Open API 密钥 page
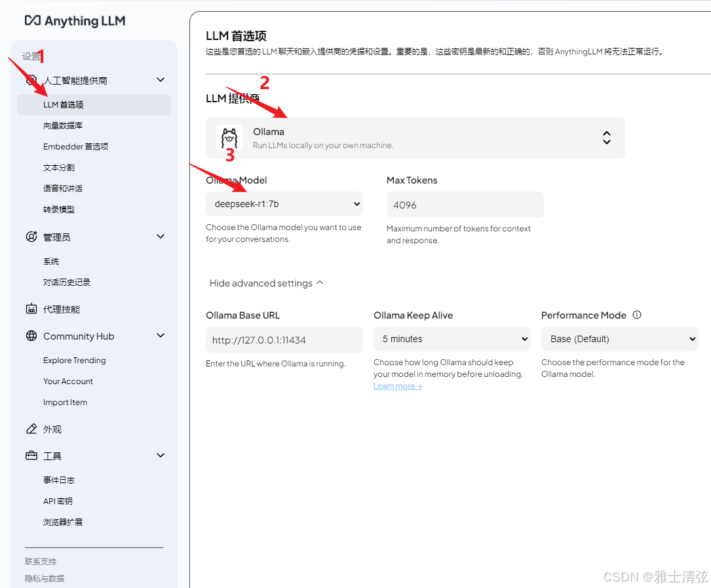The width and height of the screenshot is (711, 588). pos(58,501)
